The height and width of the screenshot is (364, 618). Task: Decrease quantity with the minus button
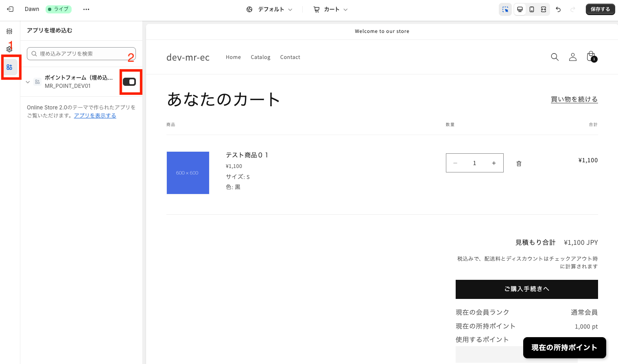(455, 163)
